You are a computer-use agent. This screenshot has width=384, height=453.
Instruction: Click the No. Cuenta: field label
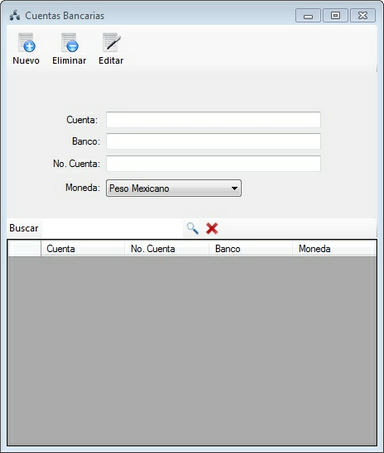[x=76, y=163]
